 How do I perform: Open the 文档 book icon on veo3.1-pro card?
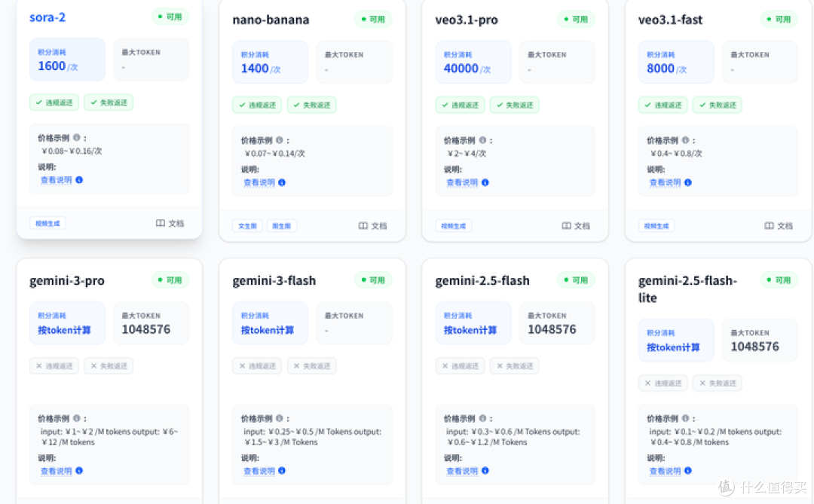click(566, 226)
